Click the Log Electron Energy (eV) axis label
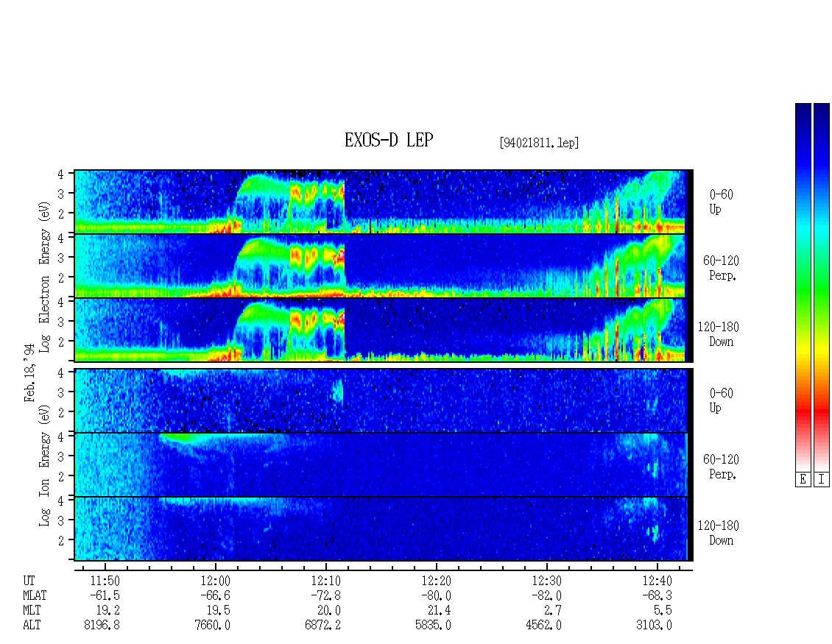 [x=45, y=277]
